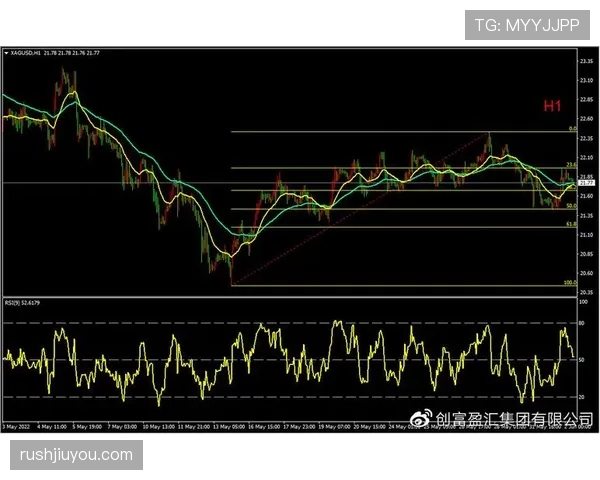This screenshot has width=600, height=480.
Task: Click the 4 May 11:00 time label
Action: pos(52,427)
